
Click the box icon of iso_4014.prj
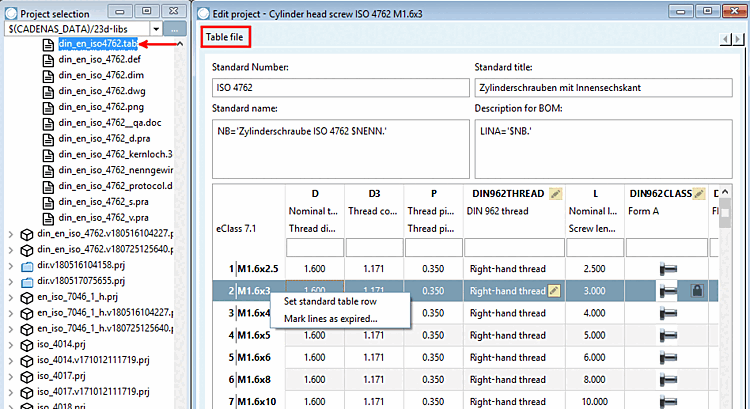pos(27,345)
